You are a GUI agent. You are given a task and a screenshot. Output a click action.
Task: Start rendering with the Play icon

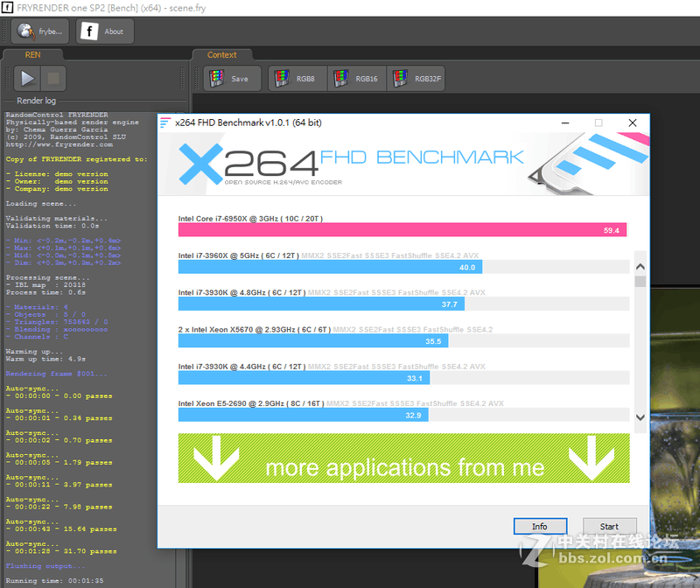27,77
